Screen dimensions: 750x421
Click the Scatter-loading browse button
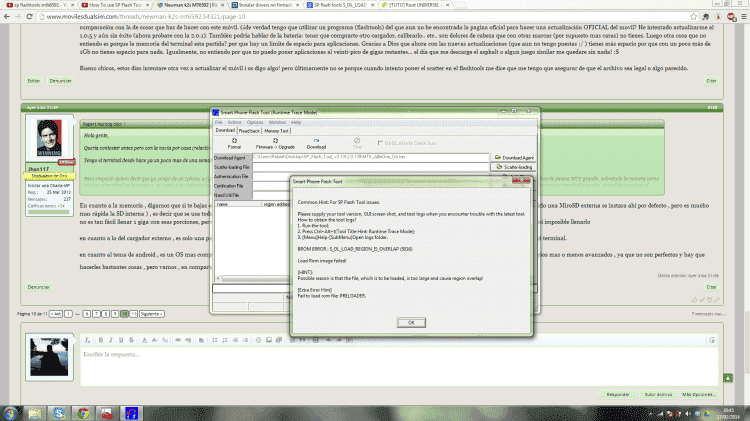[x=514, y=167]
